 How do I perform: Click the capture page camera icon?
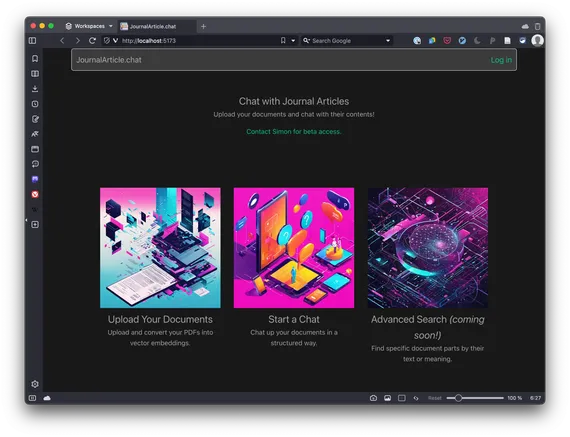[373, 398]
